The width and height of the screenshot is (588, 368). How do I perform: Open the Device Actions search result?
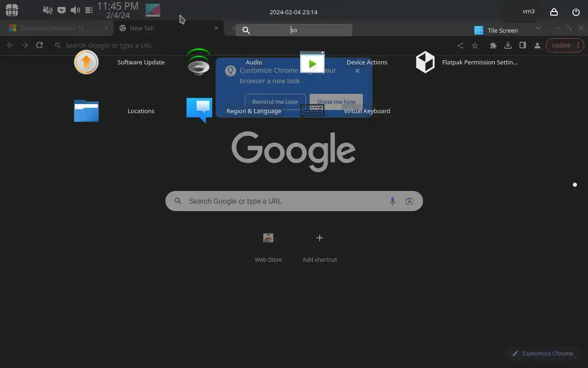click(344, 62)
